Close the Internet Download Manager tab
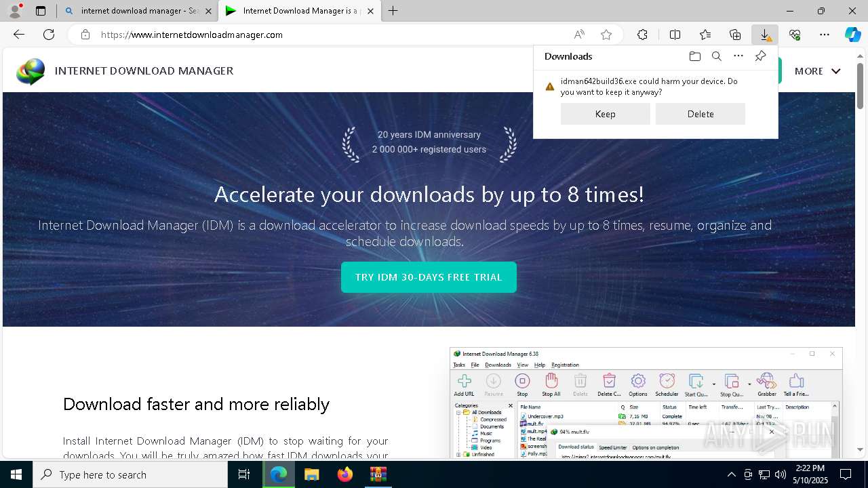The width and height of the screenshot is (868, 488). pyautogui.click(x=370, y=11)
